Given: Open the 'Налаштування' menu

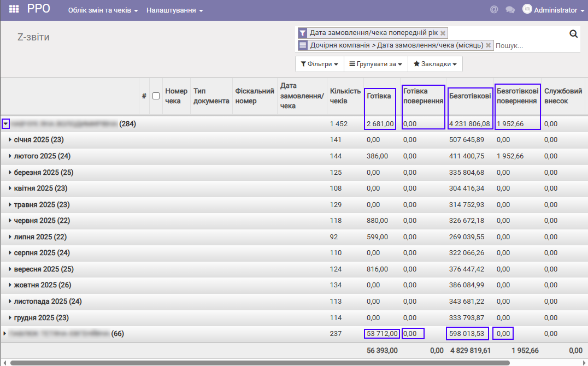Looking at the screenshot, I should click(x=174, y=10).
